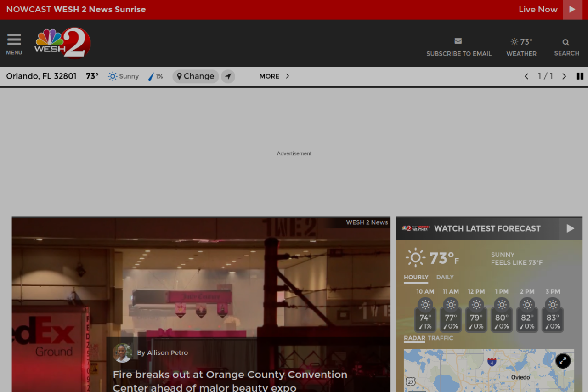This screenshot has height=392, width=588.
Task: Click the Change location button
Action: point(196,76)
